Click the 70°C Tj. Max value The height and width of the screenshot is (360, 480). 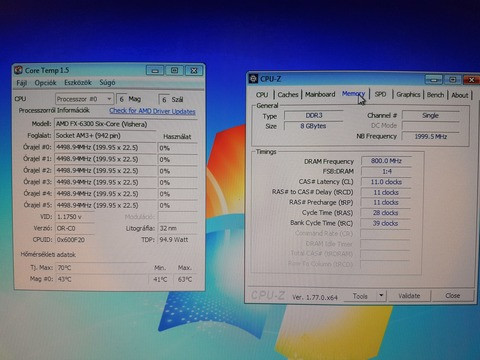102,268
